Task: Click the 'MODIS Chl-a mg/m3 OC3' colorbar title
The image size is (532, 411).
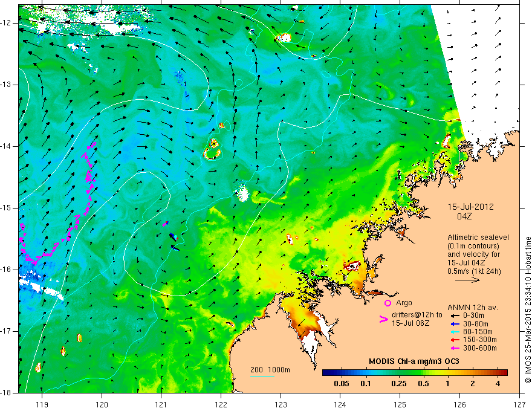Action: pyautogui.click(x=414, y=361)
